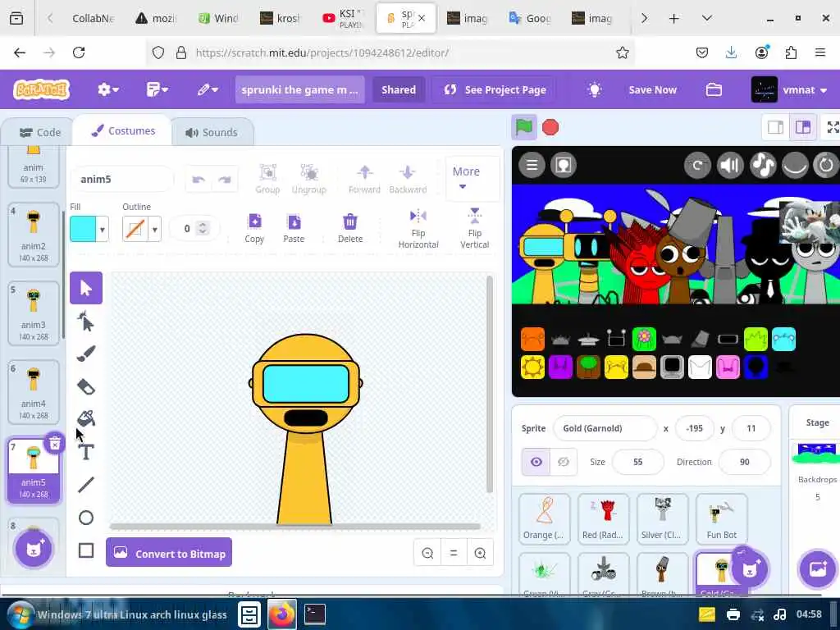Click Convert to Bitmap

169,553
